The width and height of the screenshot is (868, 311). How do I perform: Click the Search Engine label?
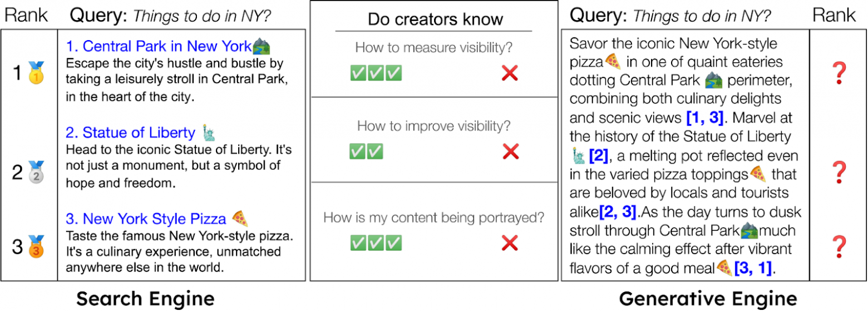coord(145,299)
